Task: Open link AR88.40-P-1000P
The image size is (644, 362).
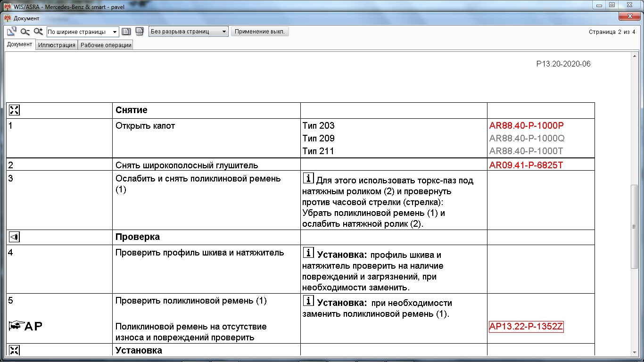Action: 527,126
